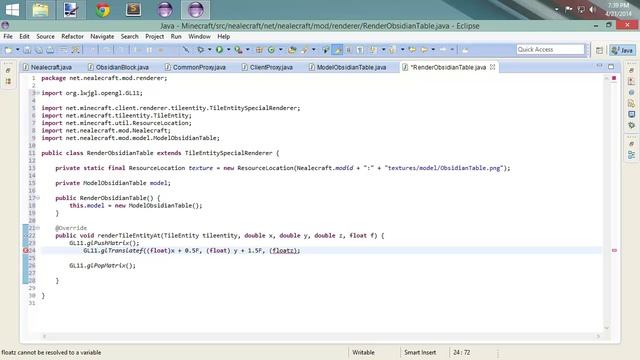Collapse the @Override method fold at line 21
Screen dimensions: 640x360
pos(38,228)
